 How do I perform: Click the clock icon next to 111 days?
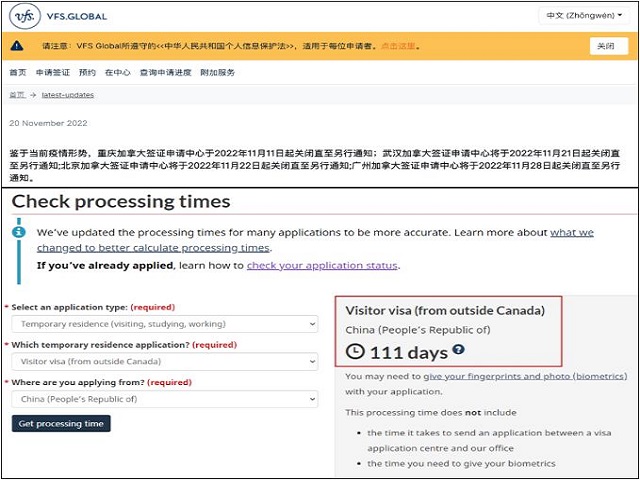click(355, 352)
